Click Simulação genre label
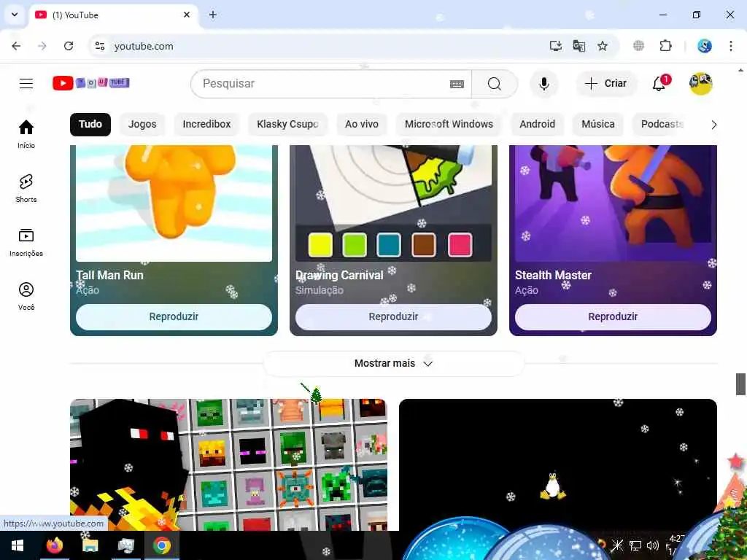 tap(320, 290)
